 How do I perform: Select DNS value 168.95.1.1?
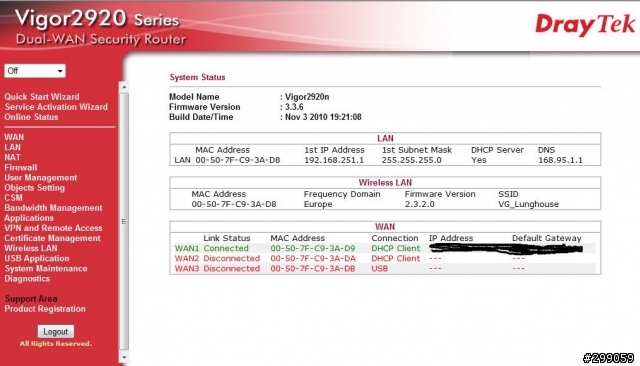click(x=560, y=160)
